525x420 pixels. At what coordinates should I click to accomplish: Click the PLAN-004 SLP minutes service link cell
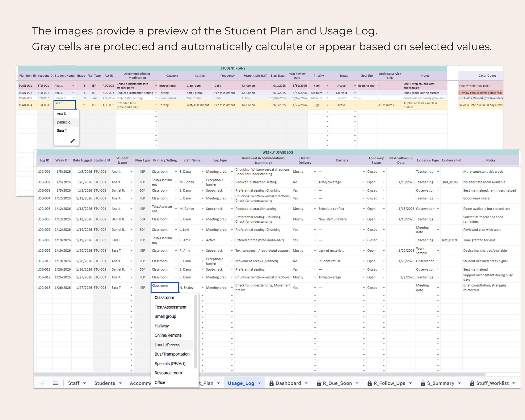tap(390, 105)
